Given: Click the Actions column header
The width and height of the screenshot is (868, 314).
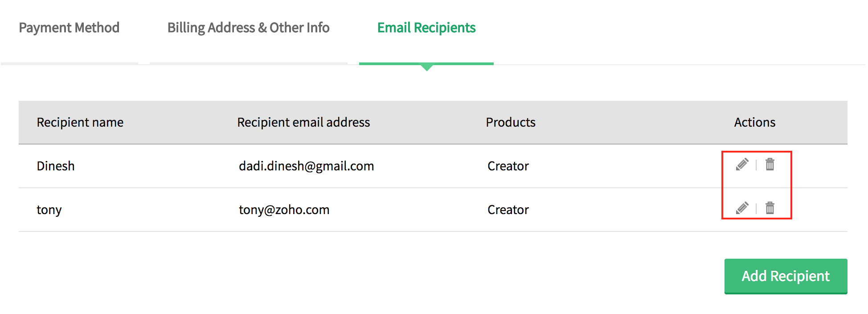Looking at the screenshot, I should (x=755, y=122).
